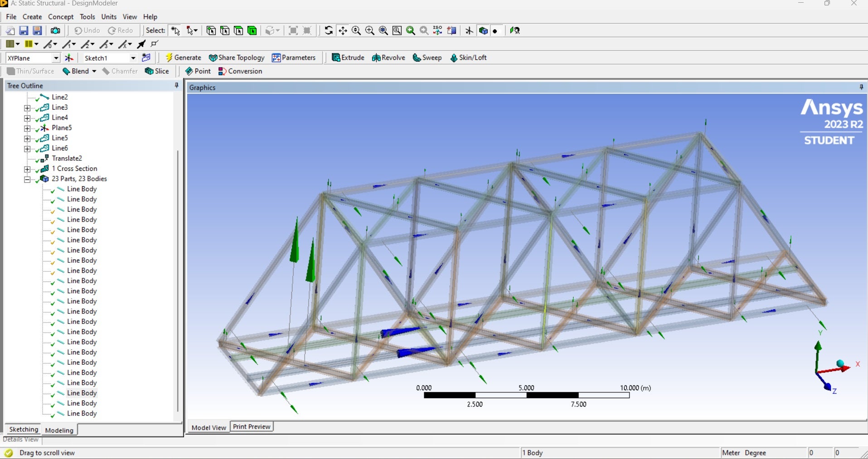The width and height of the screenshot is (868, 459).
Task: Toggle Display Model shaded icon
Action: coord(483,30)
